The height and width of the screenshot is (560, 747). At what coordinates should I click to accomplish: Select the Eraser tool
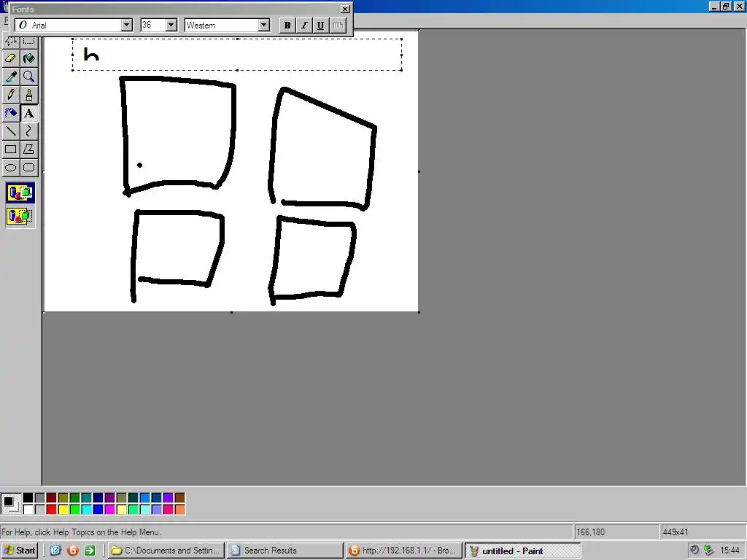pos(10,58)
